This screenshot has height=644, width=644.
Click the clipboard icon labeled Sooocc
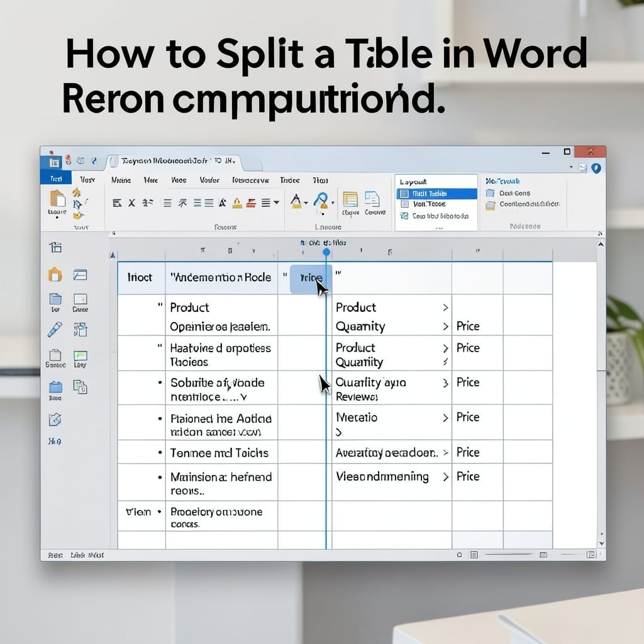tap(55, 355)
